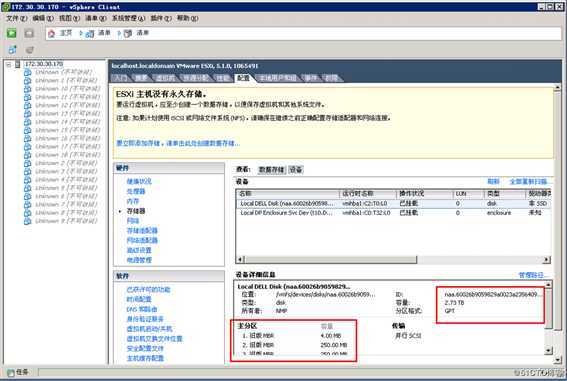
Task: Open 存储适配器 (Storage Adapters) link
Action: 142,230
